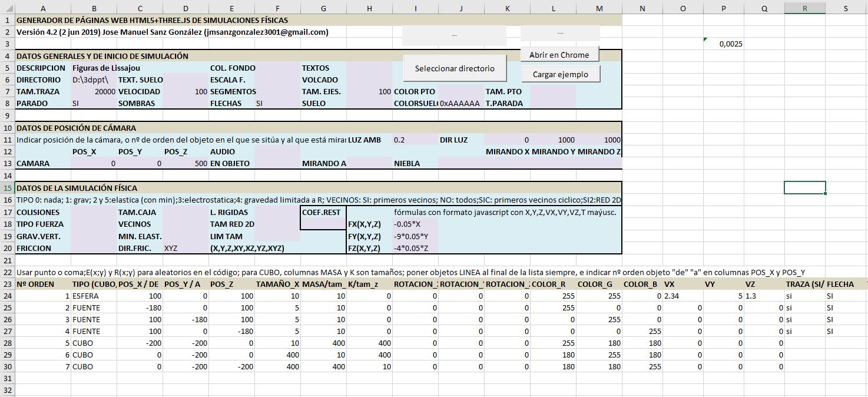
Task: Click the COLOR_G heading cell
Action: (599, 284)
